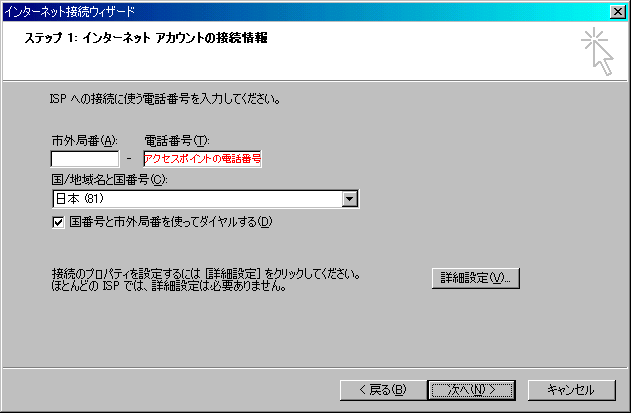
Task: Toggle 国番号と市外局番を使ってダイヤルする checkbox
Action: (58, 222)
